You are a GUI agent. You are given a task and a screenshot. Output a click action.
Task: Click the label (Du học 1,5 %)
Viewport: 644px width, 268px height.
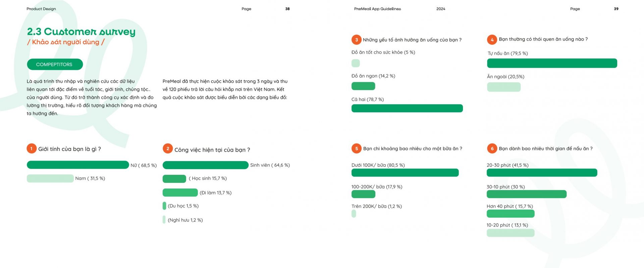[x=183, y=206]
